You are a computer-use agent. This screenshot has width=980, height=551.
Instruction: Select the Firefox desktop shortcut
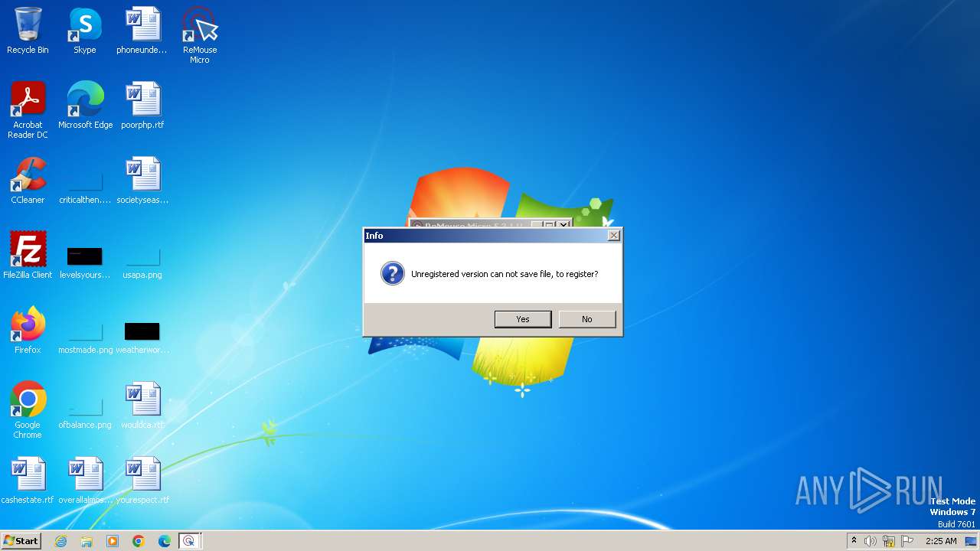click(28, 331)
